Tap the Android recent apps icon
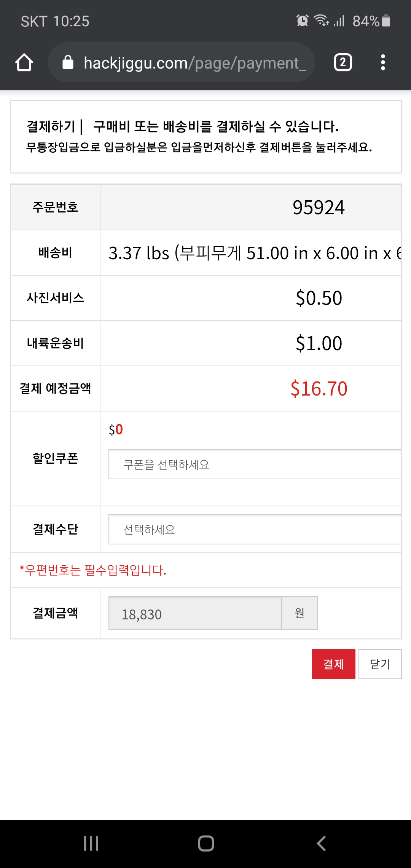Screen dimensions: 411x868 (x=91, y=843)
